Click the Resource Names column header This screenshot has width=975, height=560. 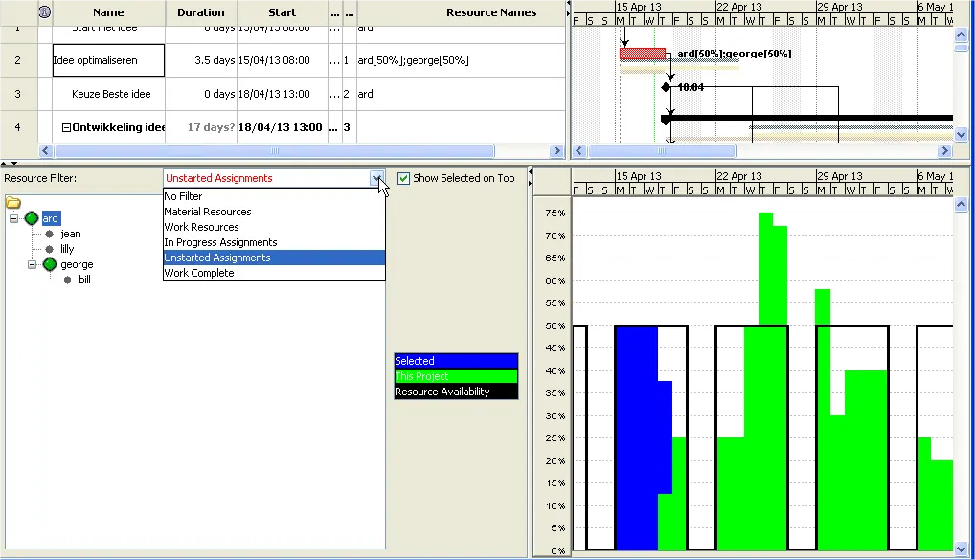coord(461,12)
